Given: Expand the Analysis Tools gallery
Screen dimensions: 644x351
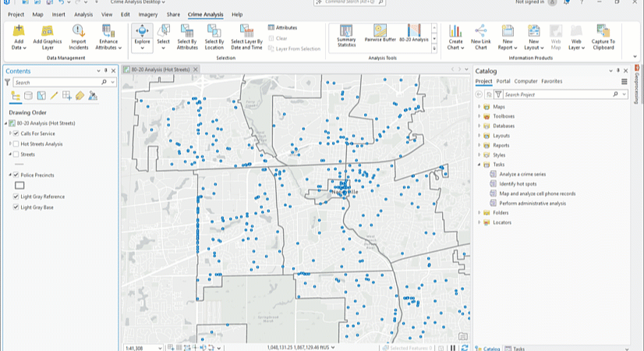Looking at the screenshot, I should tap(434, 48).
